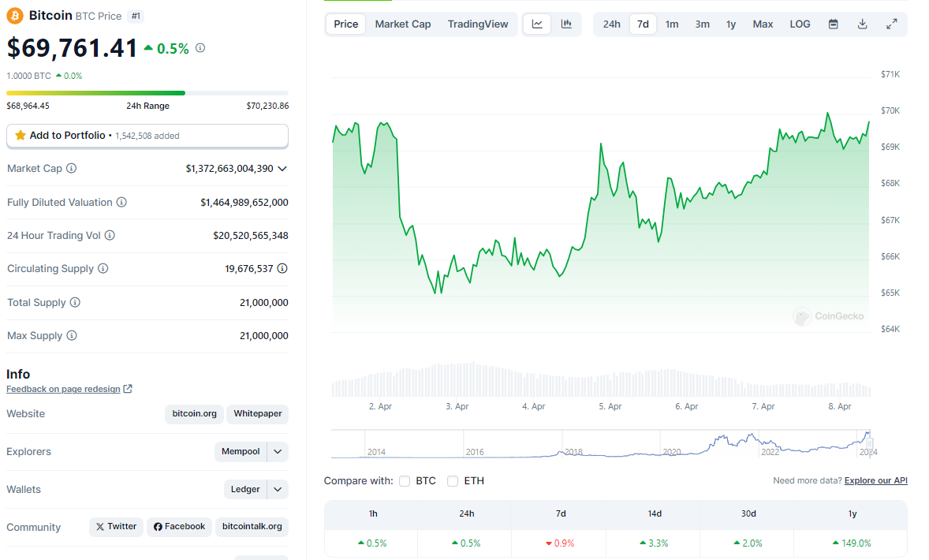
Task: Toggle the LOG scale option
Action: [800, 24]
